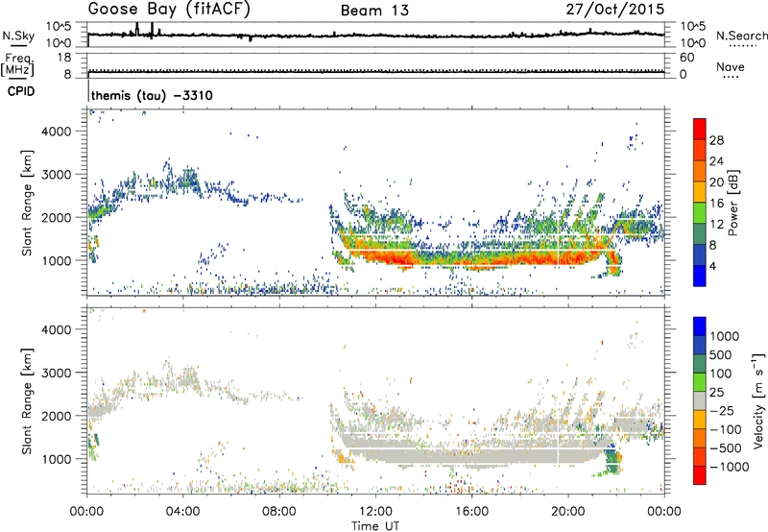Select the "12:00" time tick label

coord(375,512)
